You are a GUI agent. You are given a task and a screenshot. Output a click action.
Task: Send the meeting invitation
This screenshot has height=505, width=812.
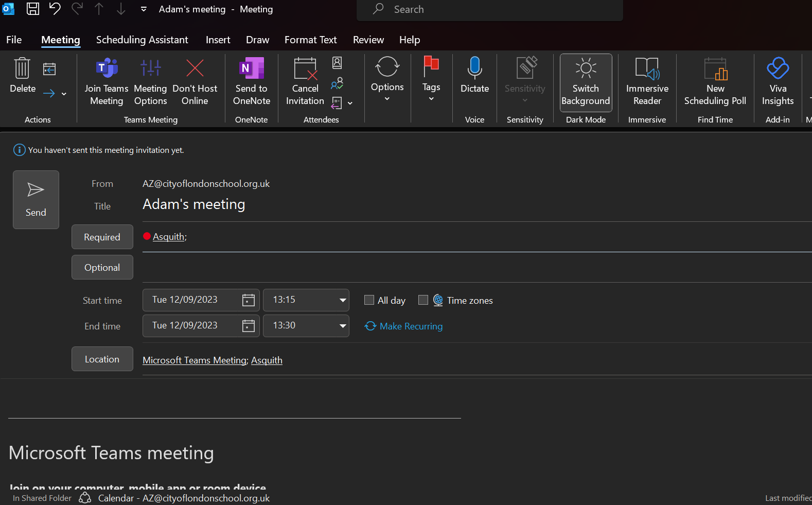36,200
